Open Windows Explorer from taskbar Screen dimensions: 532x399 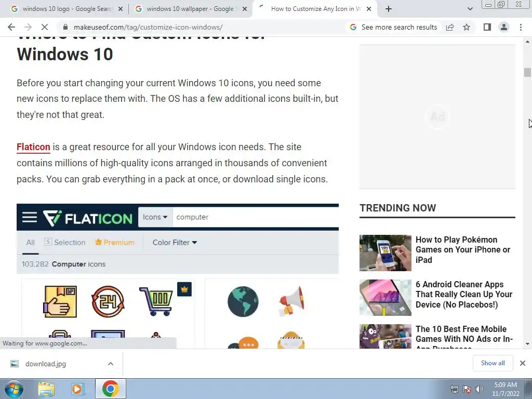point(46,389)
